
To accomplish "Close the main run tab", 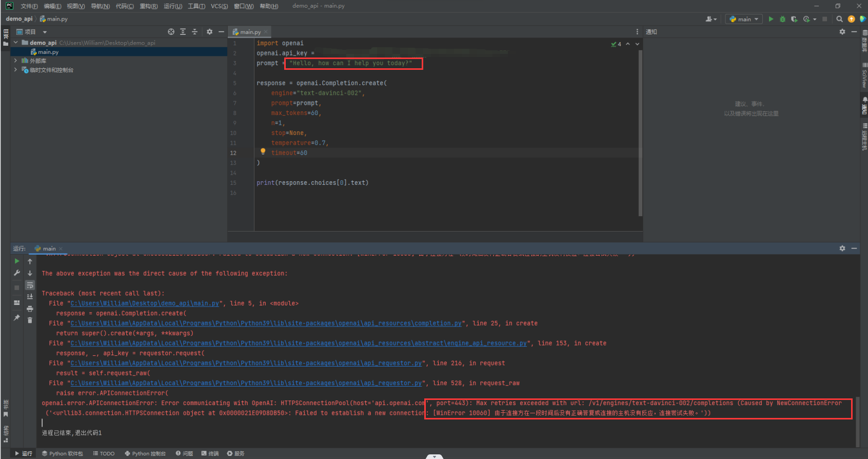I will pyautogui.click(x=61, y=248).
